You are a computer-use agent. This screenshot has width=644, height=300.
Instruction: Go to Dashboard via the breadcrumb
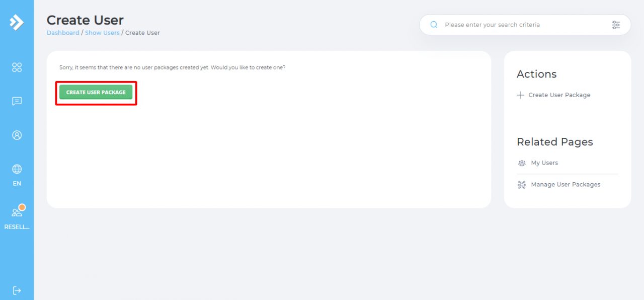(x=63, y=33)
